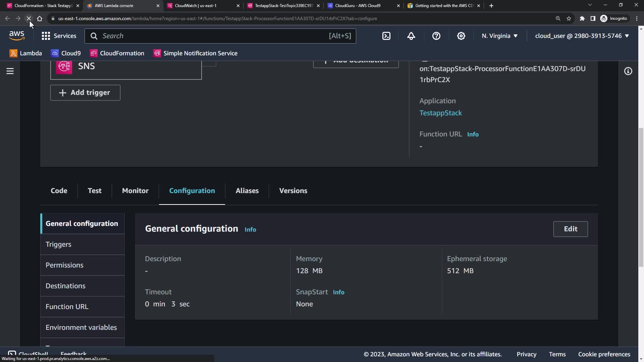644x362 pixels.
Task: Open the CloudShell icon in header
Action: click(386, 36)
